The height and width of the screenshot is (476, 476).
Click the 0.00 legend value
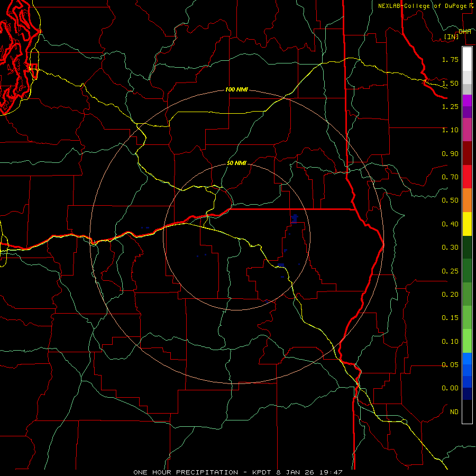[x=450, y=388]
